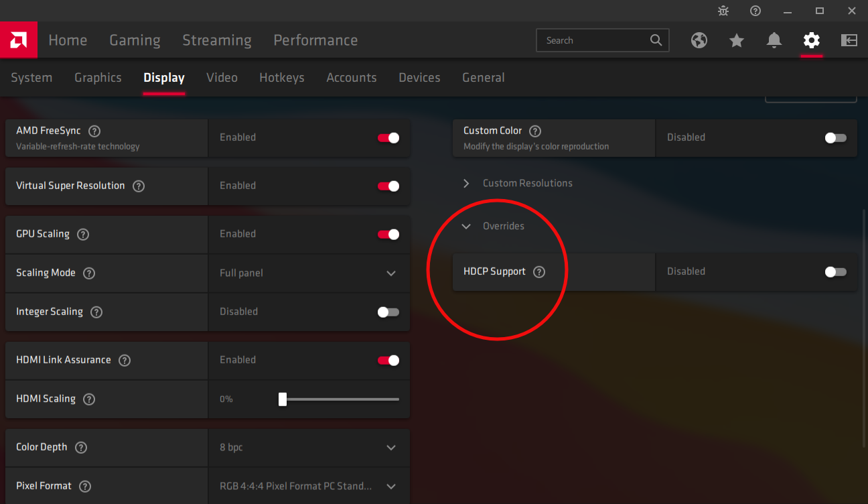Switch to the Devices settings tab
The height and width of the screenshot is (504, 868).
tap(419, 78)
